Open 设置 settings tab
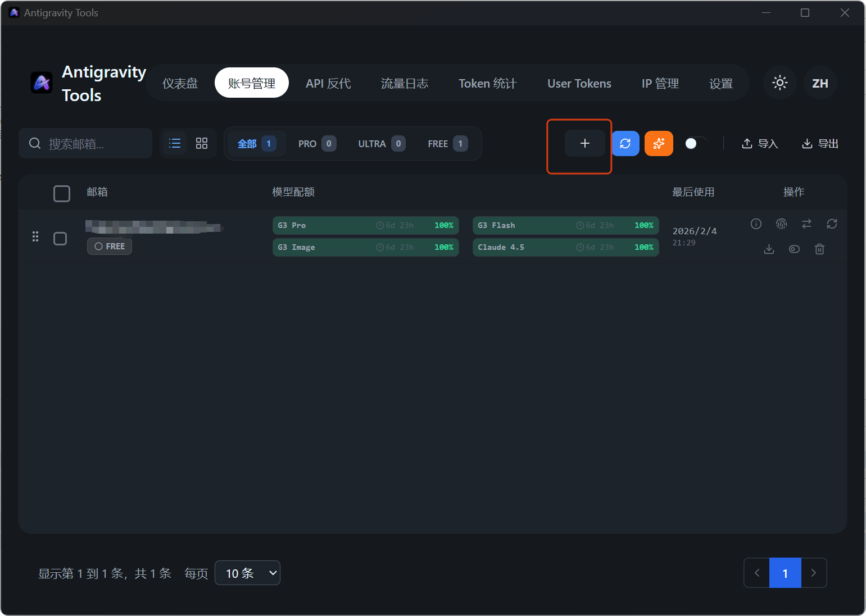The width and height of the screenshot is (866, 616). 721,83
